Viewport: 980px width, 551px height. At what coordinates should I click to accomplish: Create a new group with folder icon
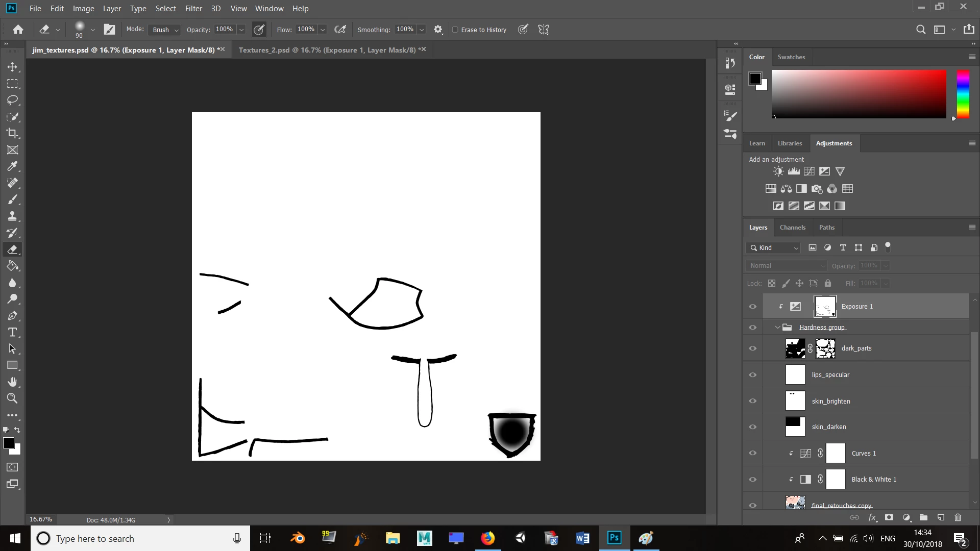(x=923, y=517)
